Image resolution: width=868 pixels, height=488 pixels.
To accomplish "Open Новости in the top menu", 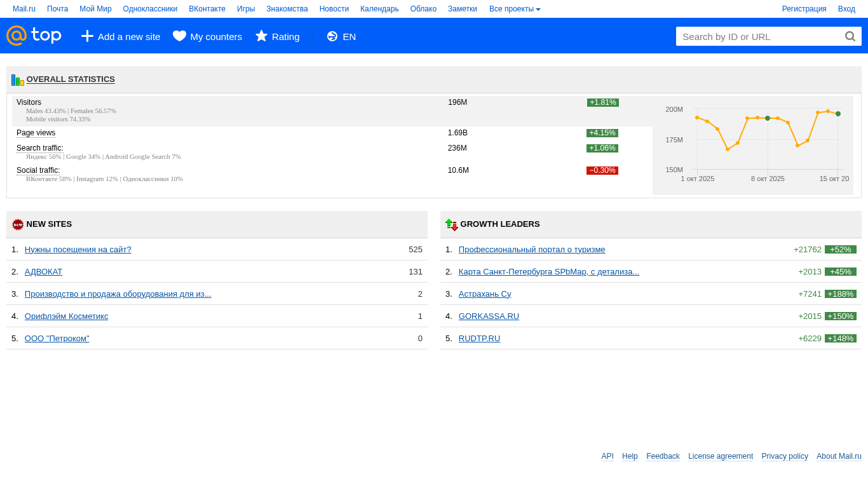I will (x=334, y=9).
